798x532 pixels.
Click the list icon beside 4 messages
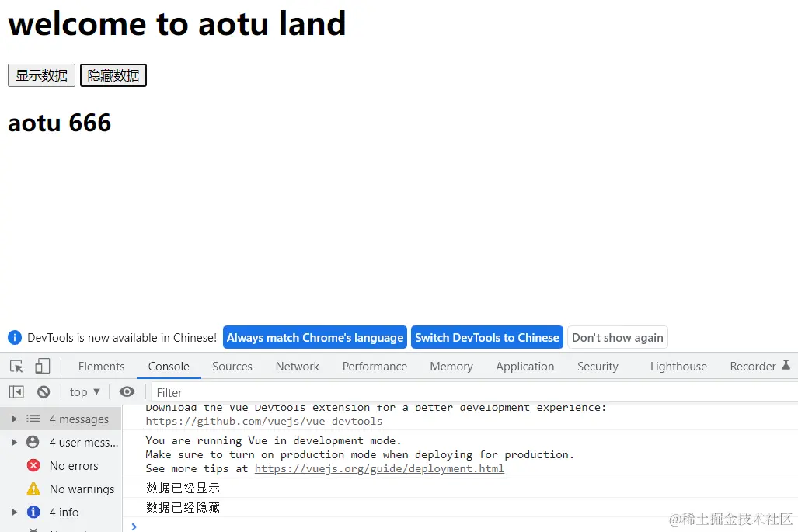tap(33, 419)
